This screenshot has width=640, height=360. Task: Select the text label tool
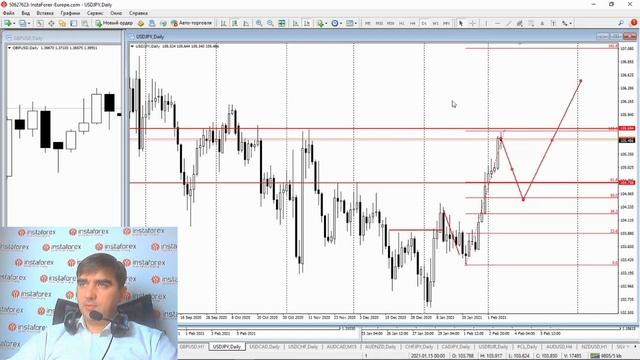pos(553,23)
